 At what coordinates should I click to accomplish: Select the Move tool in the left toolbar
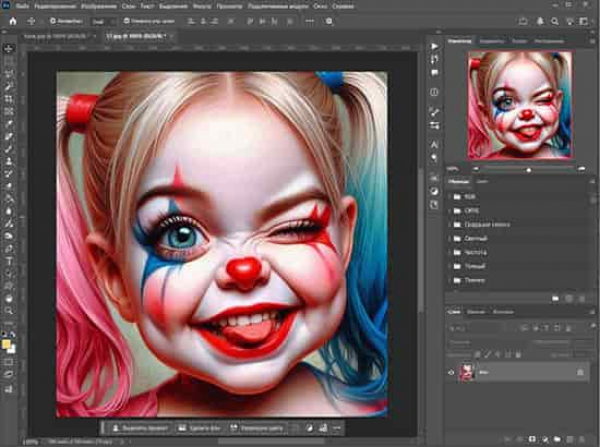tap(9, 48)
